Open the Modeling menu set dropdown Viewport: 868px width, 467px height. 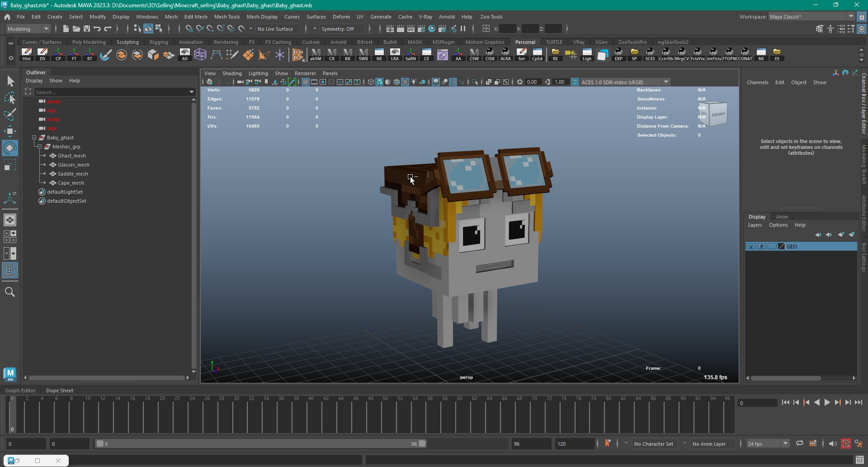[28, 29]
